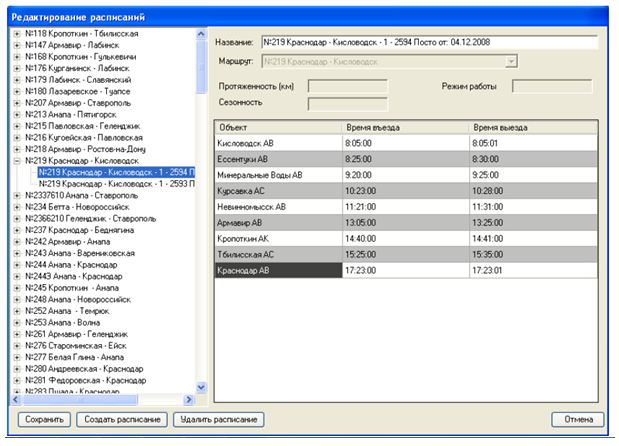Select route №215 Павловская - Геленджик
The width and height of the screenshot is (619, 446).
(83, 126)
